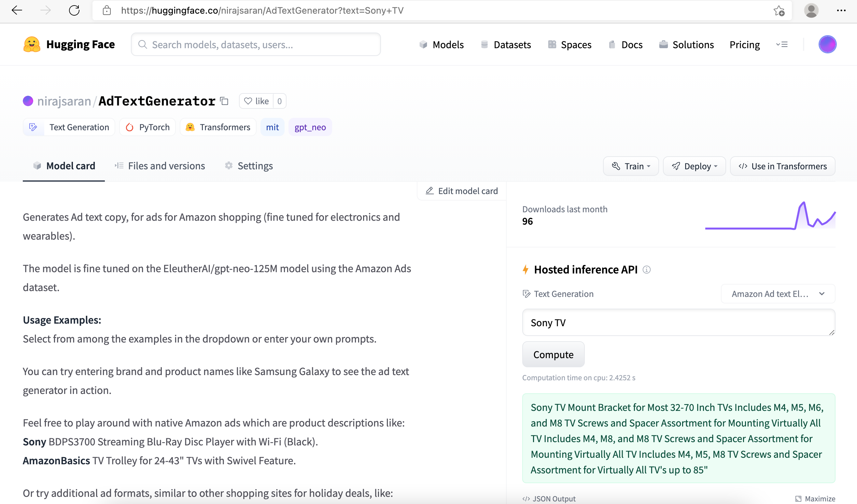The height and width of the screenshot is (504, 857).
Task: Click the like count 0
Action: coord(280,101)
